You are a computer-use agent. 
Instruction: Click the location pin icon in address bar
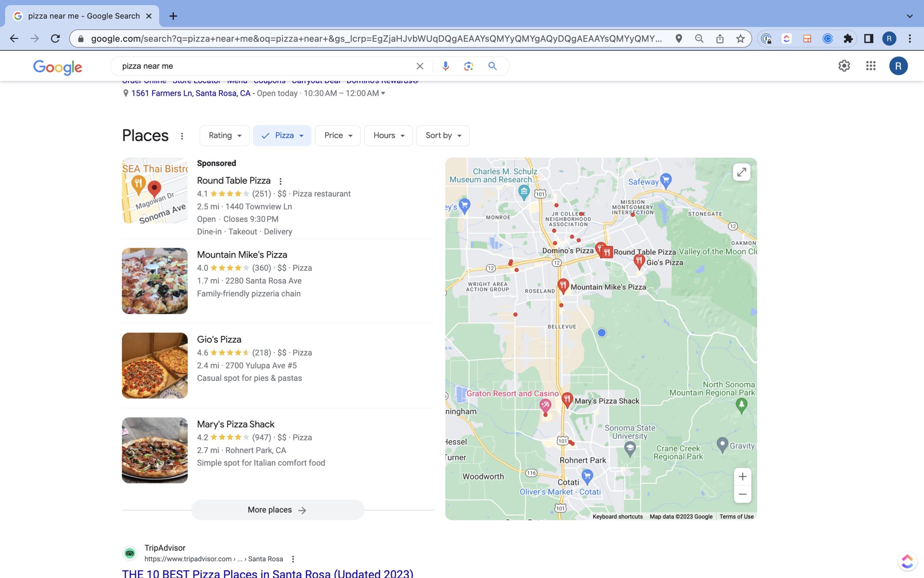pos(679,39)
